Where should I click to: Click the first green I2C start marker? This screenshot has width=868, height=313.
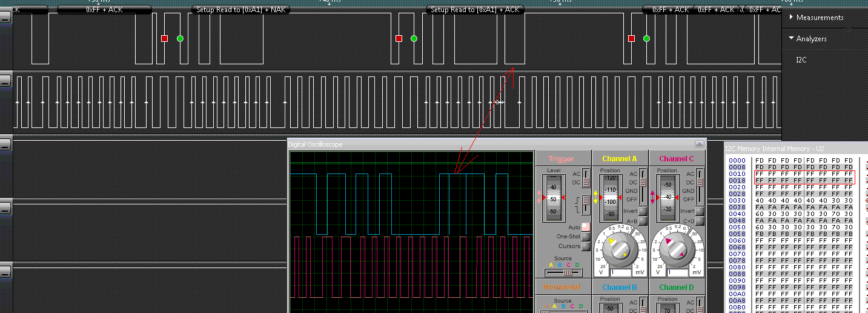point(180,38)
